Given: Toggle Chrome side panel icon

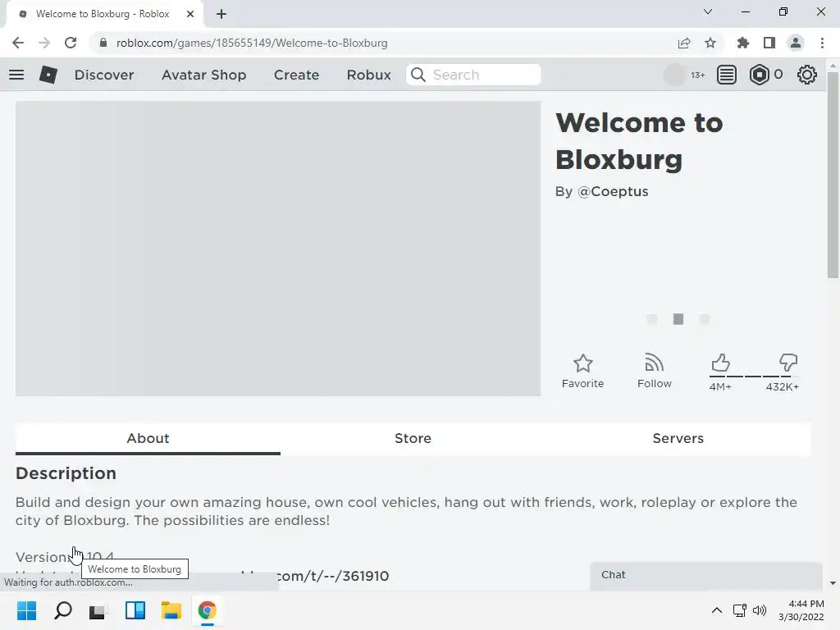Looking at the screenshot, I should pyautogui.click(x=769, y=43).
